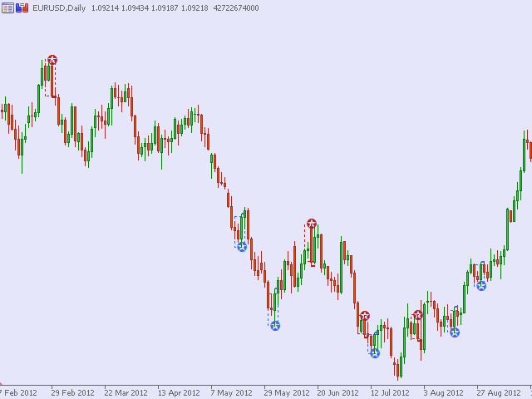Screen dimensions: 532x399
Task: Click the close price 1.09218
Action: pos(195,8)
